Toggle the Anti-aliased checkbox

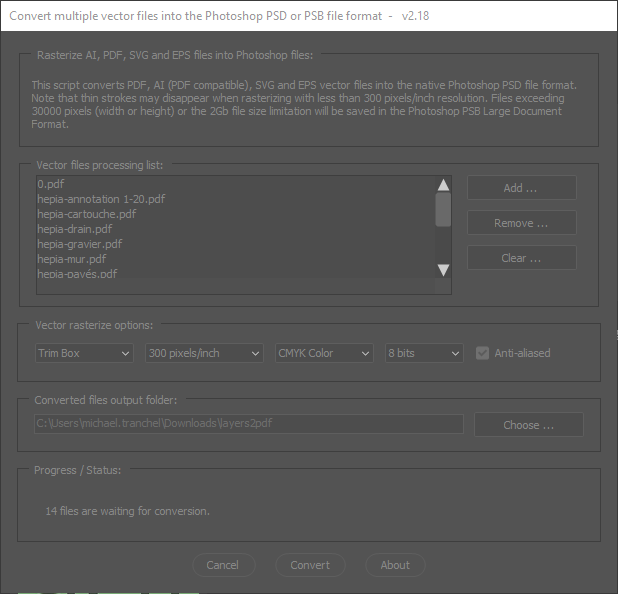pyautogui.click(x=483, y=353)
